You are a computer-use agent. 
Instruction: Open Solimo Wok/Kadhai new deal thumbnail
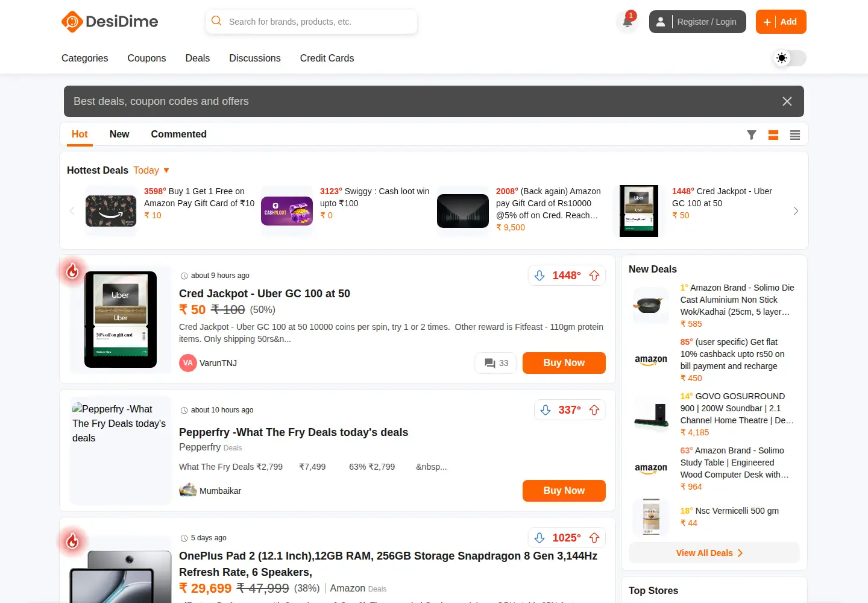[651, 306]
